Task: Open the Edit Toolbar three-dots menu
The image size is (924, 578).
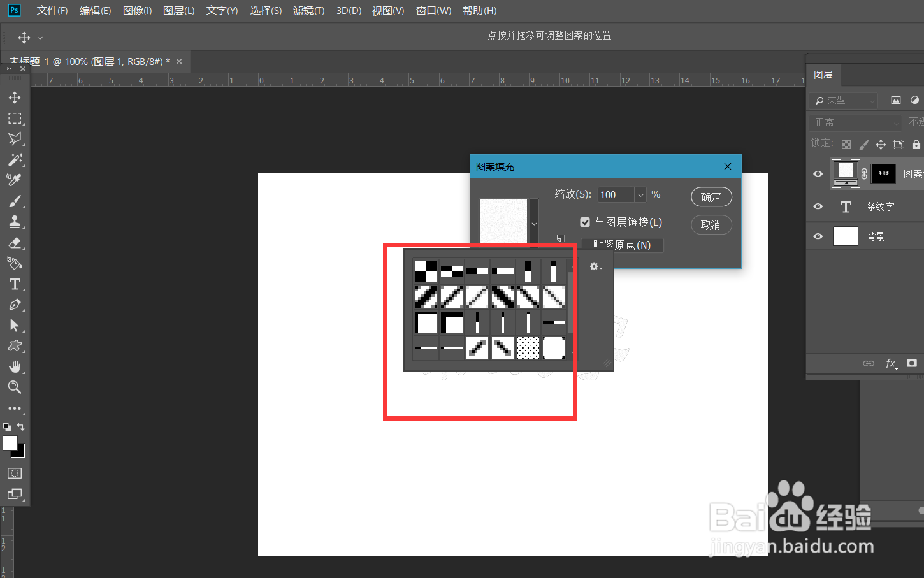Action: pyautogui.click(x=15, y=408)
